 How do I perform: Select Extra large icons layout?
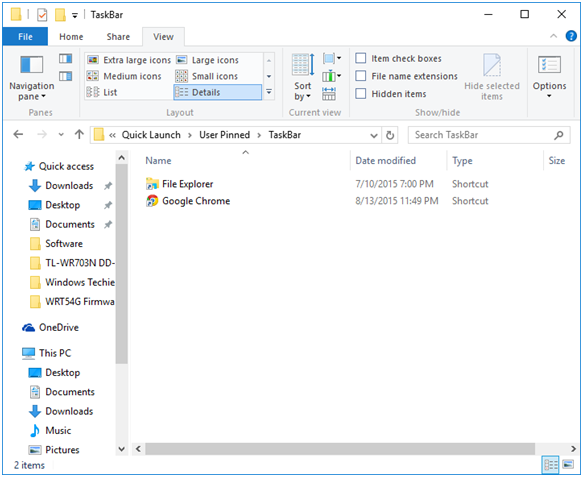[x=129, y=60]
